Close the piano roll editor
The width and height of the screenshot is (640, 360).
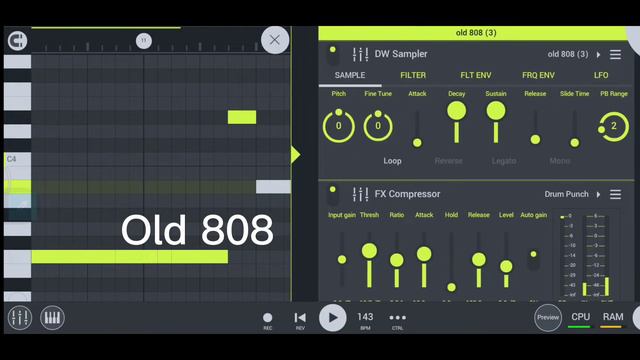pyautogui.click(x=275, y=40)
